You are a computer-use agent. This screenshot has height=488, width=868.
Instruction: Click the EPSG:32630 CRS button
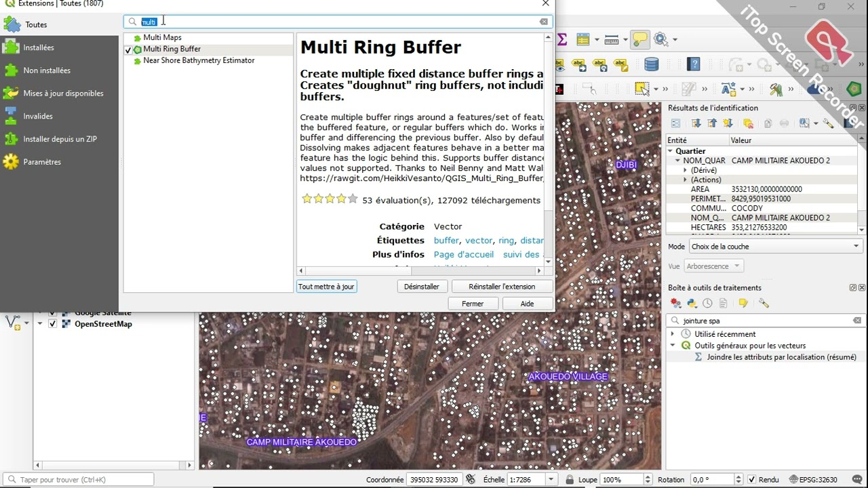813,480
